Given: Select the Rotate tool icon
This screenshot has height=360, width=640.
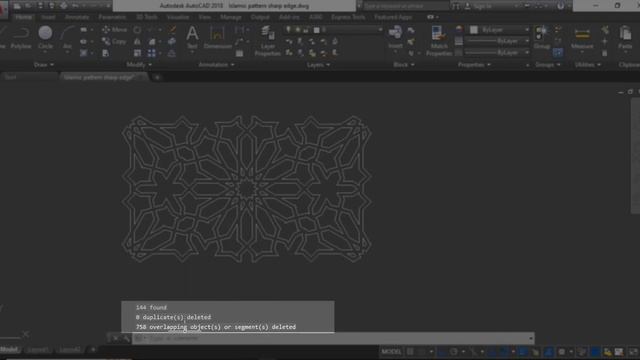Looking at the screenshot, I should tap(137, 30).
